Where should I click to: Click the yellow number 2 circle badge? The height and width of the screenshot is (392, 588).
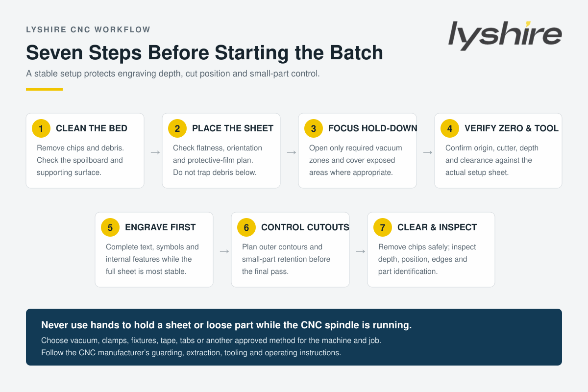(x=177, y=128)
